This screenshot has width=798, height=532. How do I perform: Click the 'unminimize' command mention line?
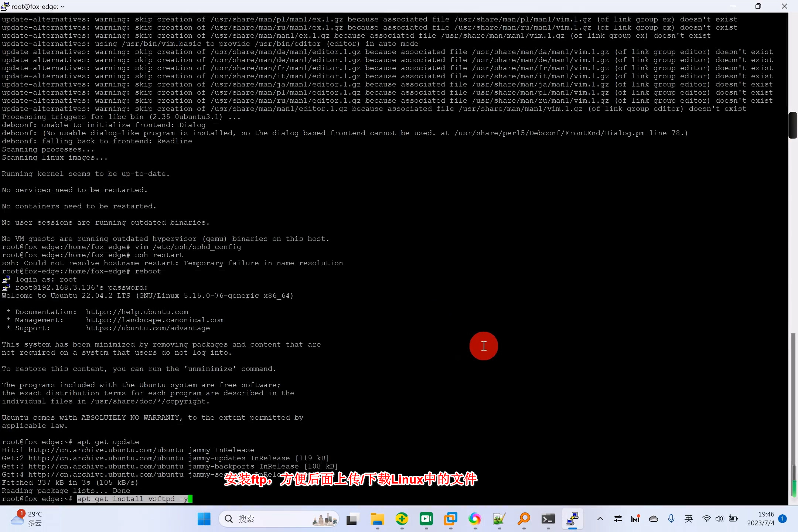[139, 369]
